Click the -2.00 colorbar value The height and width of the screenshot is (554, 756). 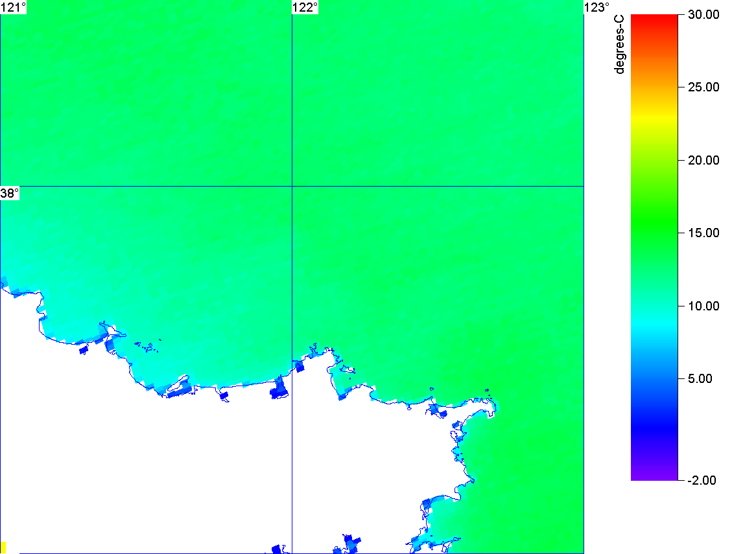point(702,480)
